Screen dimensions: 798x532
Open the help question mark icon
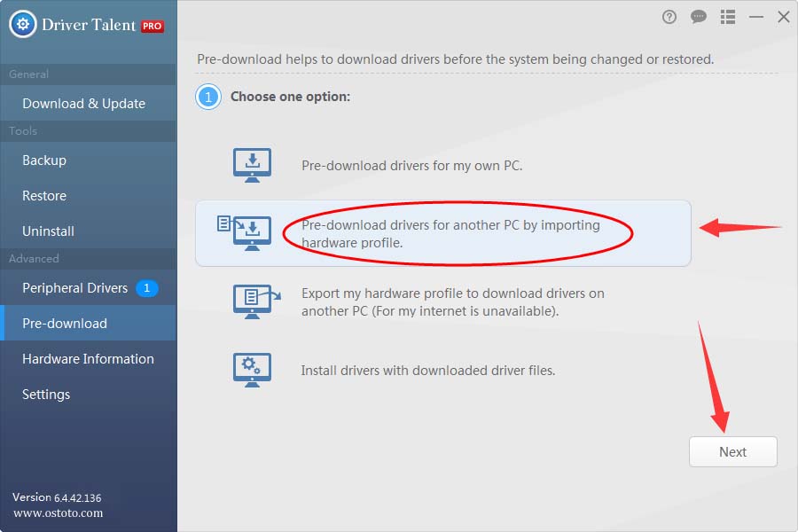coord(669,18)
